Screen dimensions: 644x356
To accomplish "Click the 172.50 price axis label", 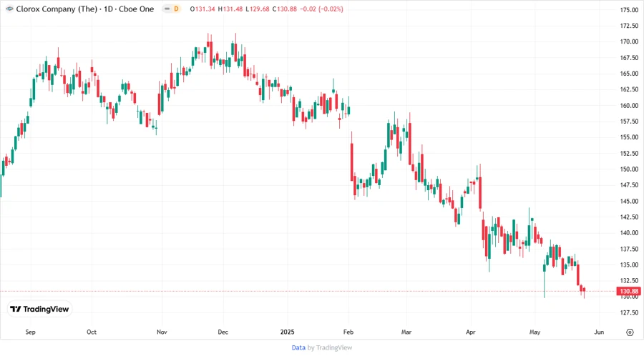I will click(629, 26).
